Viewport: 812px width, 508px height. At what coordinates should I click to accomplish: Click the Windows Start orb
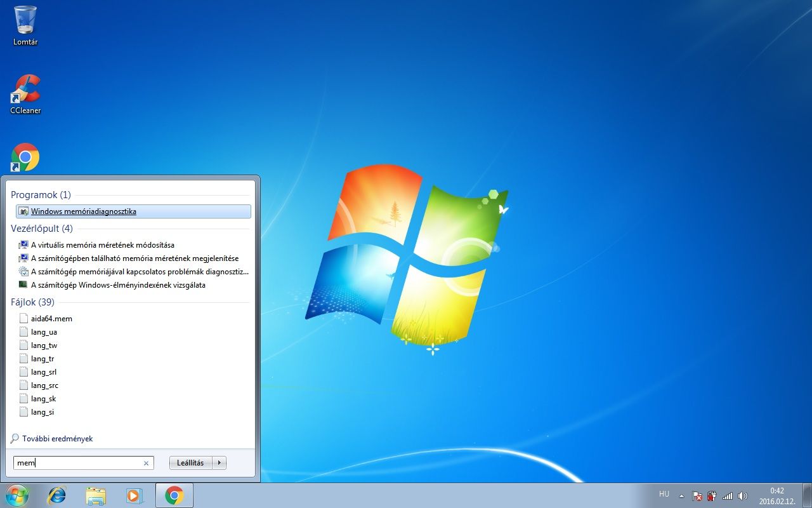pos(16,495)
